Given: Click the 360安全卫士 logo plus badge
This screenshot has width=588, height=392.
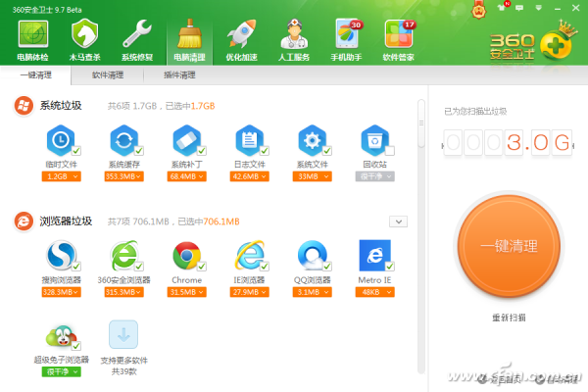Looking at the screenshot, I should click(556, 44).
